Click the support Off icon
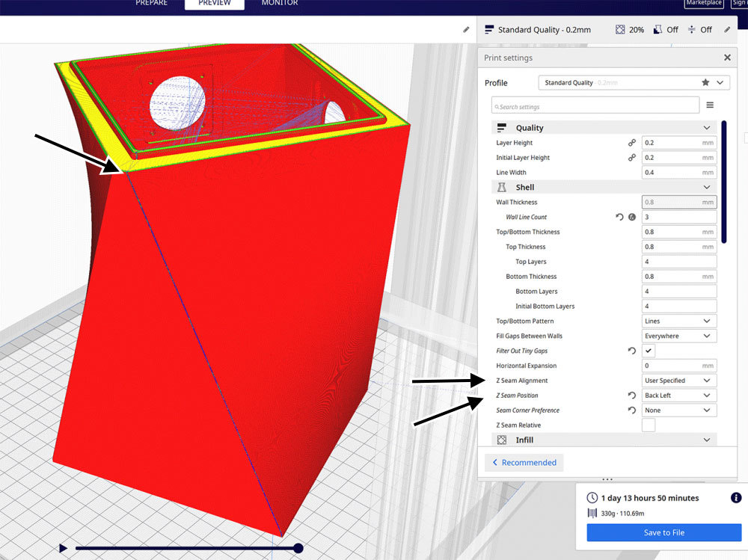The image size is (748, 560). tap(657, 30)
